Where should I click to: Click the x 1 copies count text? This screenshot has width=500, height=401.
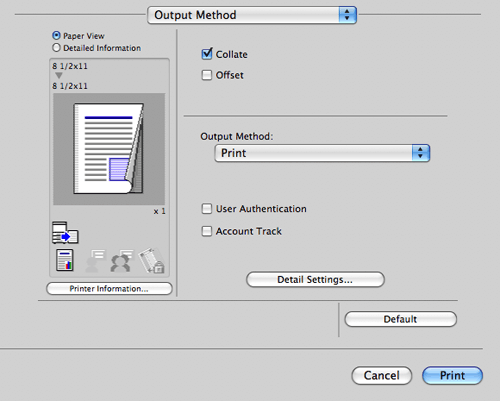(x=159, y=211)
